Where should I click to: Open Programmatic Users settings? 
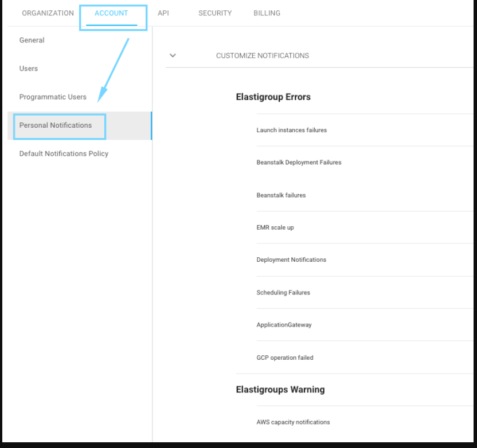[53, 97]
